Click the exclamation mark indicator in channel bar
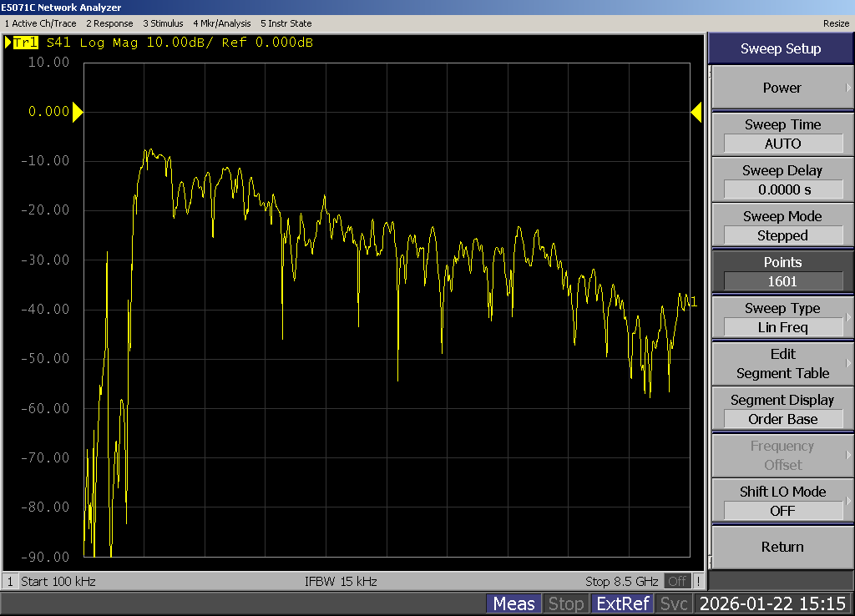855x616 pixels. (x=698, y=581)
